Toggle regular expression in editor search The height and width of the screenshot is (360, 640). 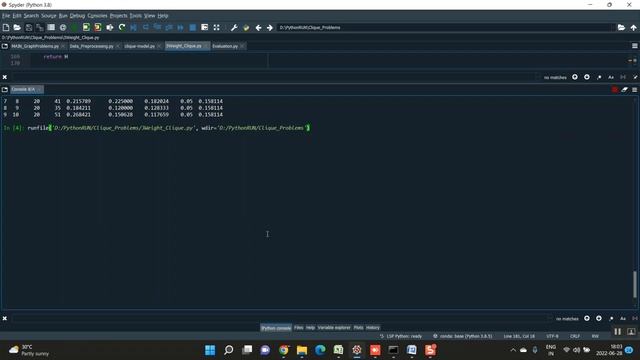(599, 77)
